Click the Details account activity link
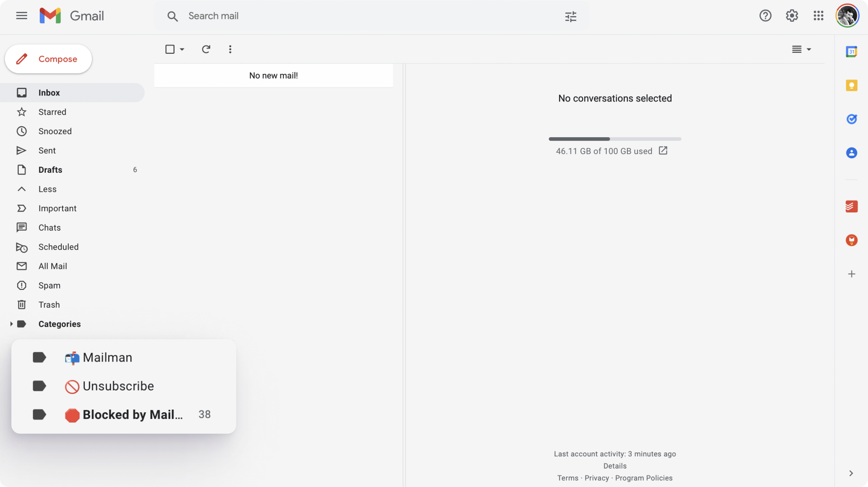This screenshot has height=487, width=868. click(615, 466)
